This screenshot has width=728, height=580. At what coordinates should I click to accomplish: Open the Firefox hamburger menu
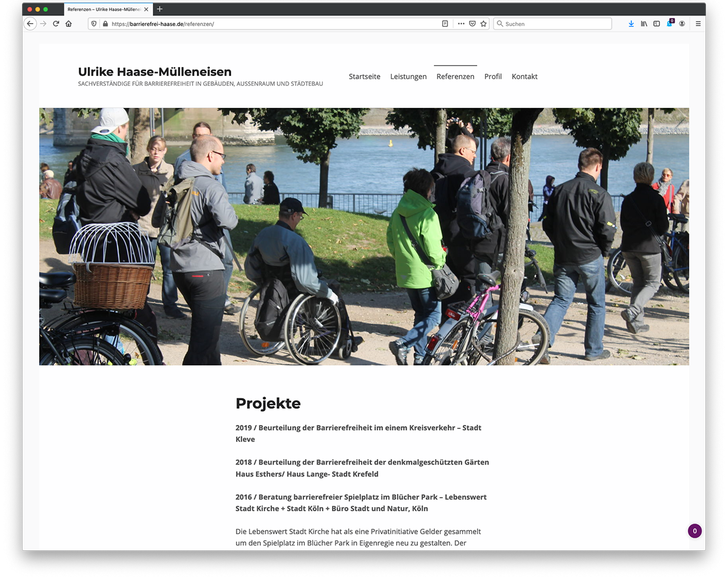click(x=698, y=24)
